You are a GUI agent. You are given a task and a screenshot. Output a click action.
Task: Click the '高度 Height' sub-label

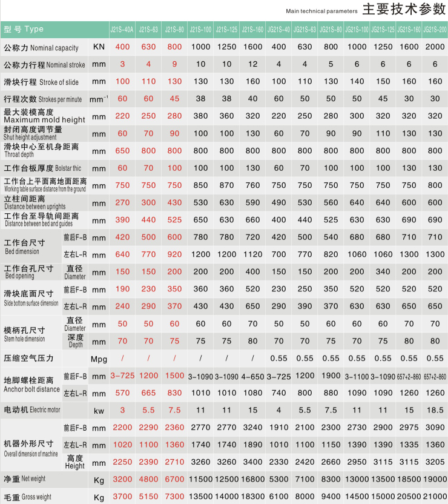pyautogui.click(x=75, y=462)
